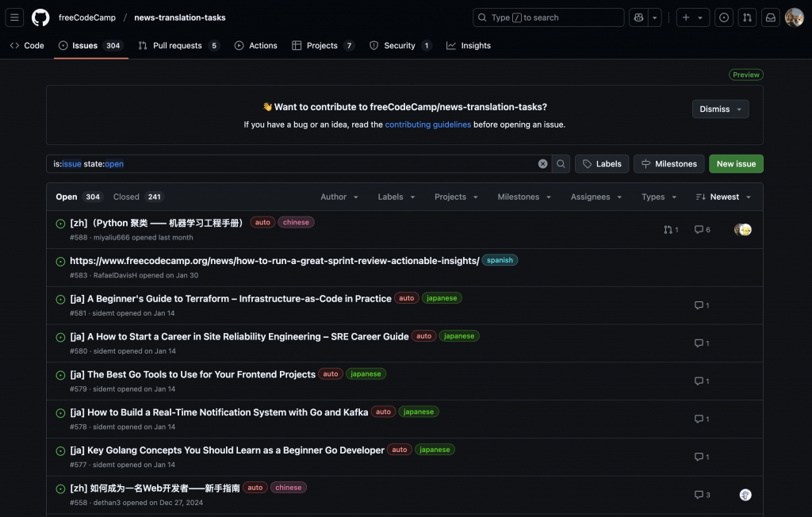812x517 pixels.
Task: Click the New issue button
Action: pyautogui.click(x=736, y=163)
